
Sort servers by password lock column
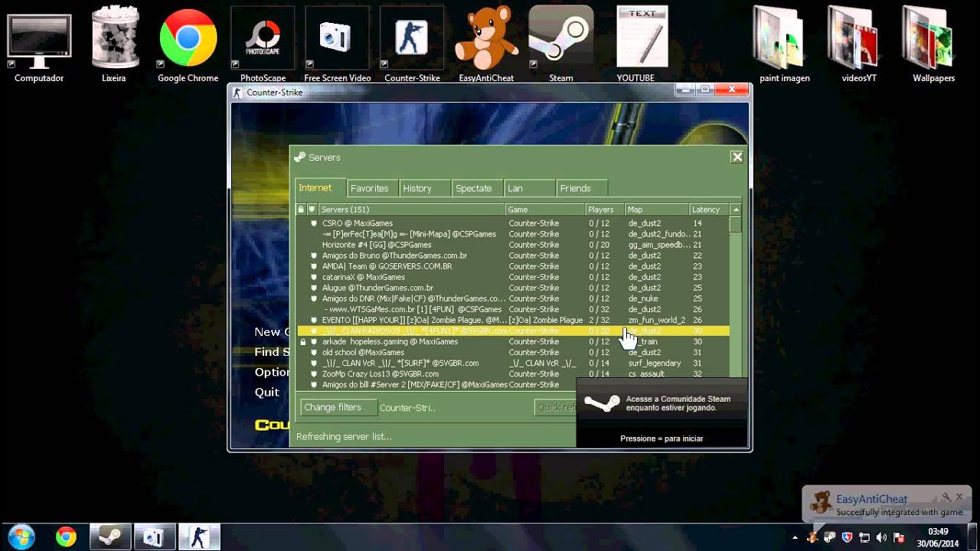click(301, 209)
